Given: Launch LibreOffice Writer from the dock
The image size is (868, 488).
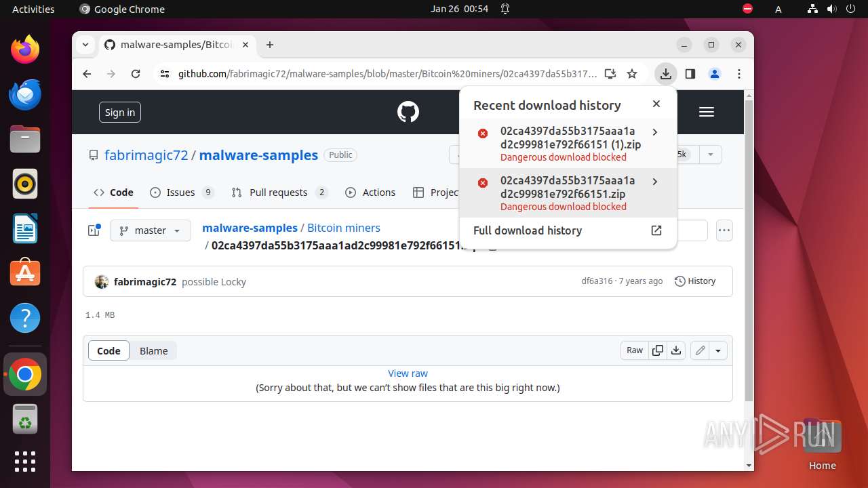Looking at the screenshot, I should (x=25, y=228).
